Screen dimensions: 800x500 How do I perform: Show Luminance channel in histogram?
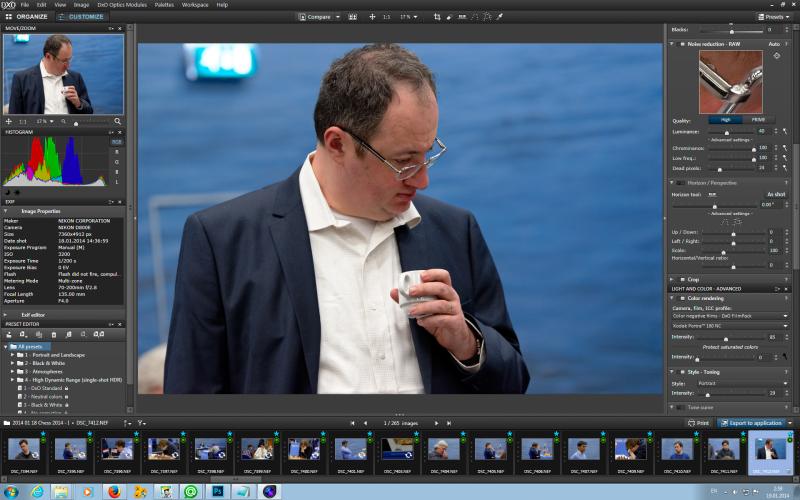[117, 182]
